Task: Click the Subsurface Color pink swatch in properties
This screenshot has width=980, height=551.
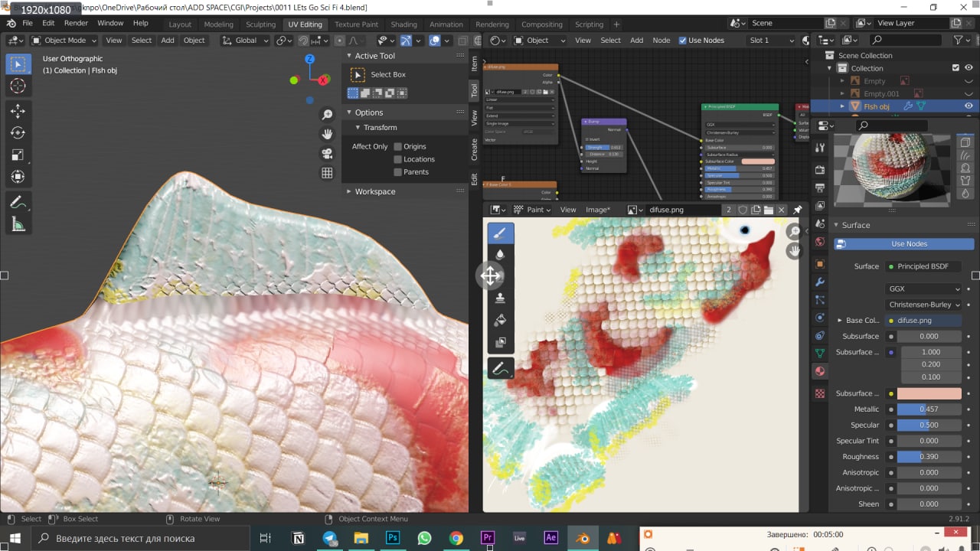Action: [929, 393]
